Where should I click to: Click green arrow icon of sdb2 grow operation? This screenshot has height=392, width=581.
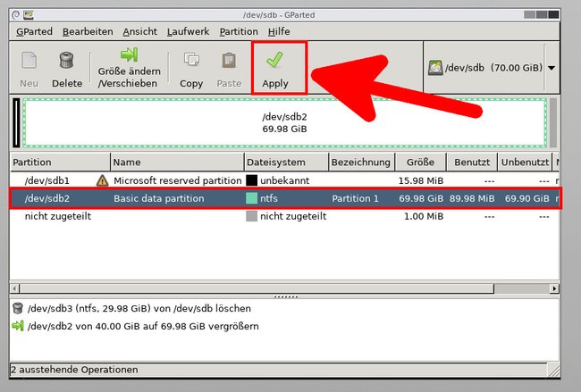tap(18, 326)
